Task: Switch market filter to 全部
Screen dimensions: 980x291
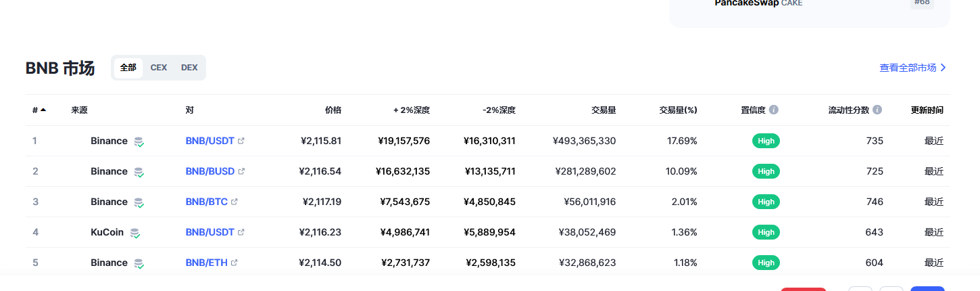Action: [x=128, y=68]
